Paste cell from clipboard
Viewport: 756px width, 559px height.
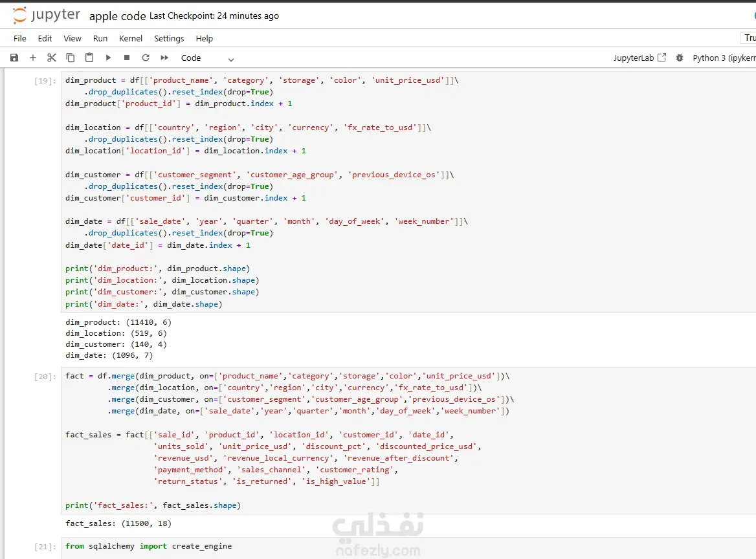point(89,58)
